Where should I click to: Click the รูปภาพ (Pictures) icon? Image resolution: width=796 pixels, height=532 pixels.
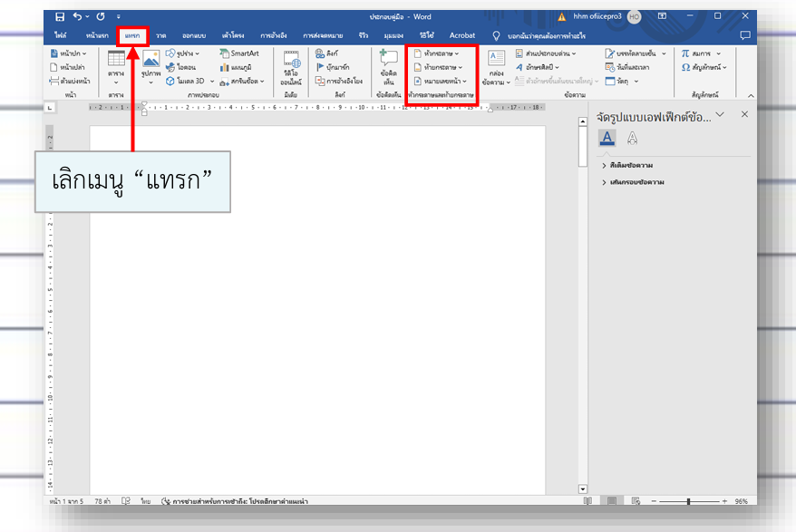point(150,62)
